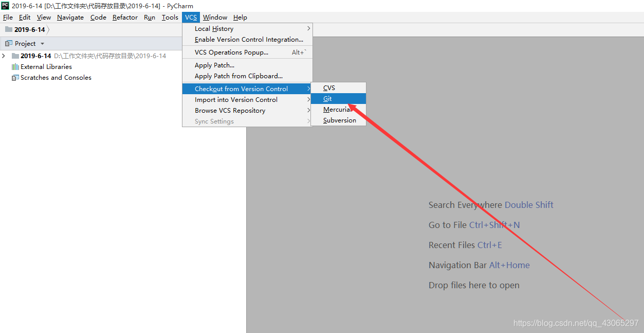
Task: Click the 2019-6-14 folder icon in tree
Action: point(15,56)
